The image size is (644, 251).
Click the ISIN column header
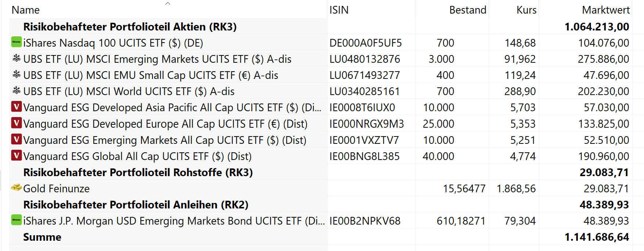point(339,10)
